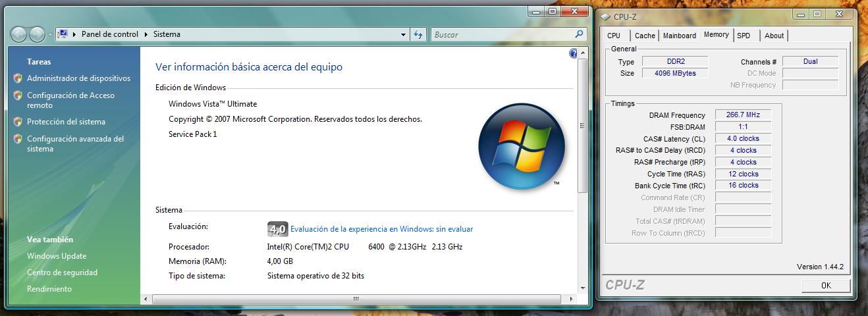Click the blue help question mark icon
The image size is (868, 316).
coord(573,53)
